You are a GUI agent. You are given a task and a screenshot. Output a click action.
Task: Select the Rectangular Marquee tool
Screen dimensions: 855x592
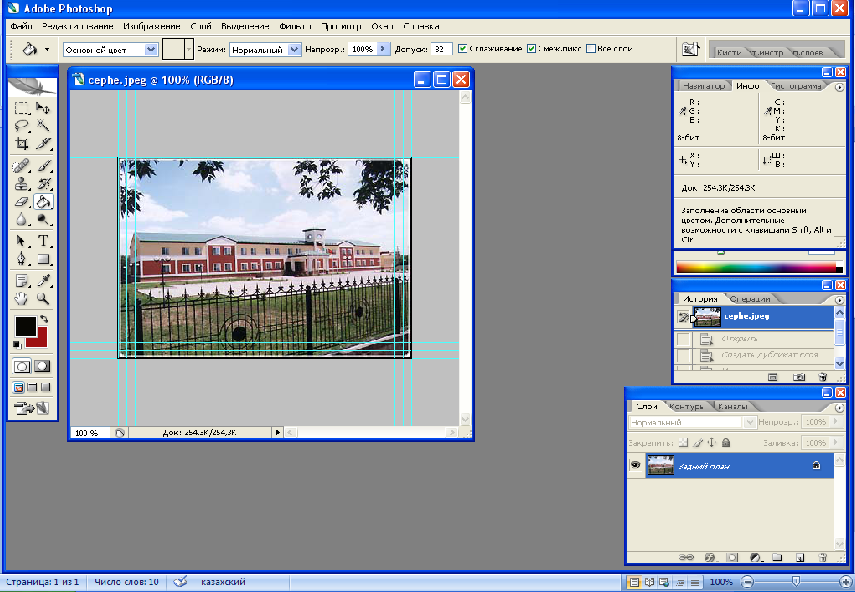click(x=22, y=107)
